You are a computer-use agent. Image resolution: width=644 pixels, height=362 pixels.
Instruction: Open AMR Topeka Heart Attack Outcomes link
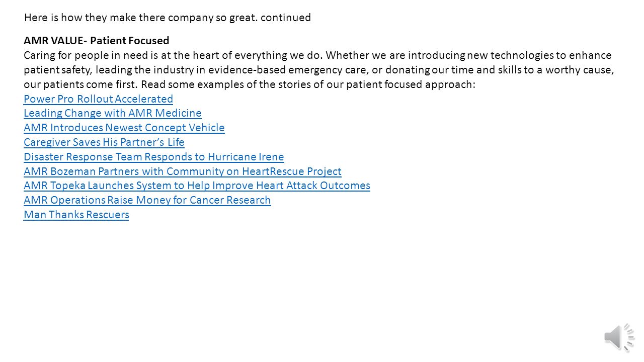click(x=197, y=186)
